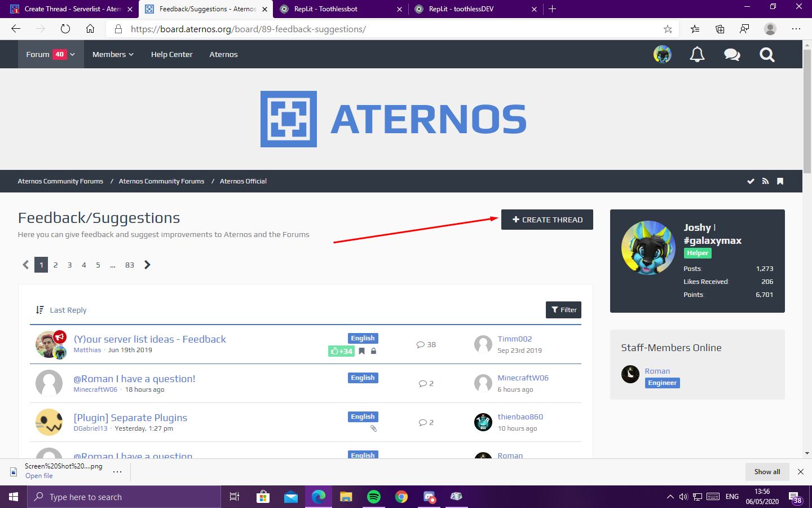Open Aternos menu item in navbar
Image resolution: width=812 pixels, height=508 pixels.
(x=223, y=54)
